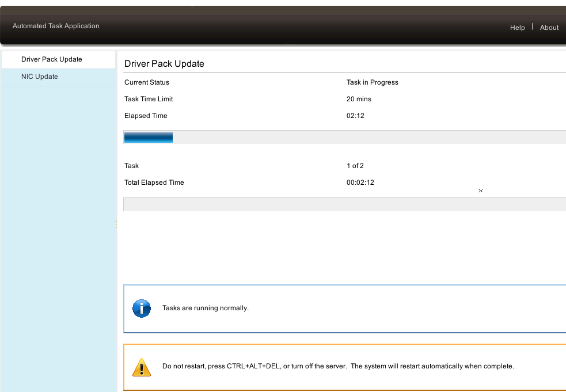The image size is (566, 392).
Task: Open the Help link in header
Action: pyautogui.click(x=517, y=28)
